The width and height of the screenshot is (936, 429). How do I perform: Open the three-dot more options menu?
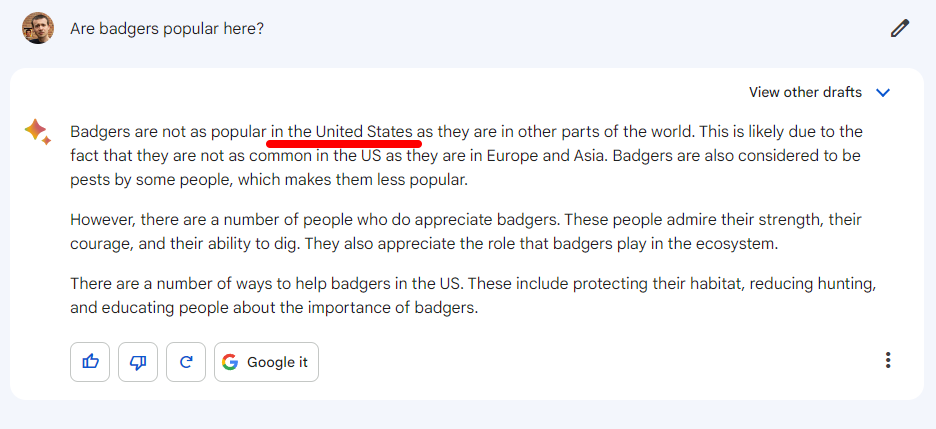coord(888,361)
